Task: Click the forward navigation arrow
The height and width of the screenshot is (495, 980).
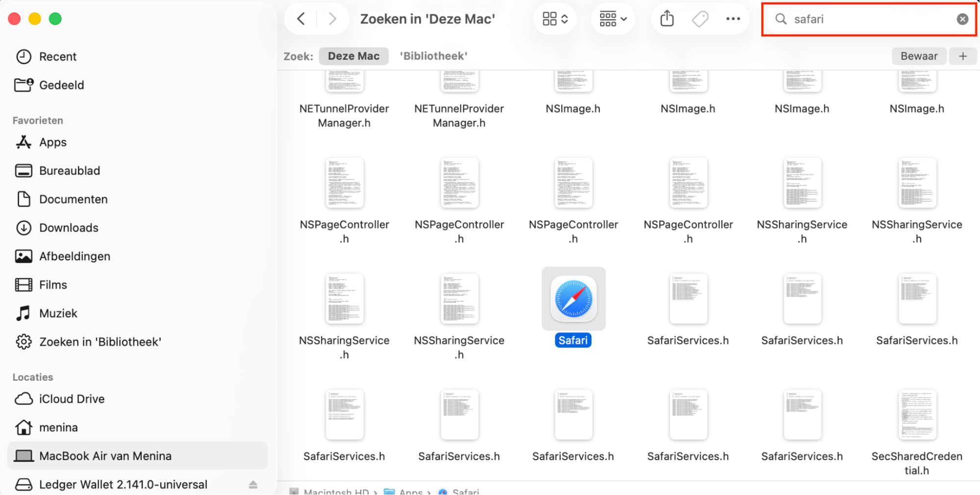Action: [x=332, y=19]
